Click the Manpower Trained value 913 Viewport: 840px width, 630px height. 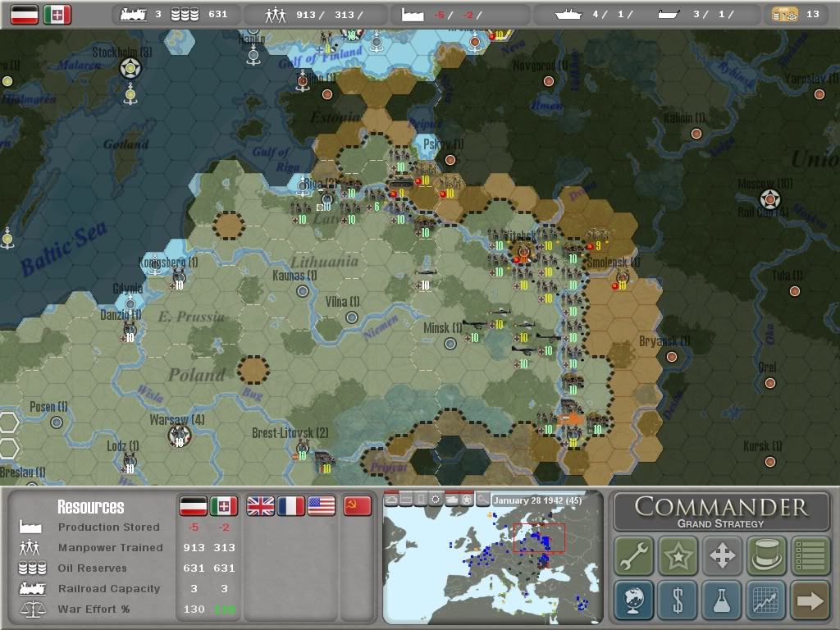tap(194, 547)
